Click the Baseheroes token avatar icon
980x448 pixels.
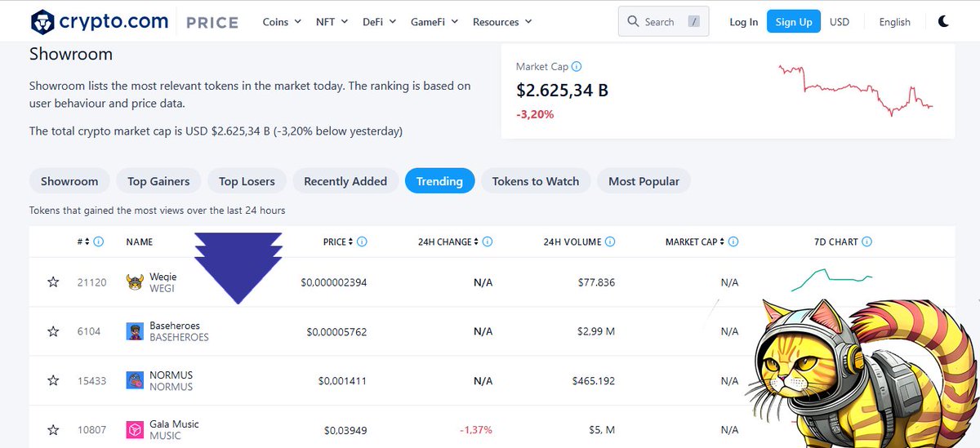pyautogui.click(x=135, y=331)
